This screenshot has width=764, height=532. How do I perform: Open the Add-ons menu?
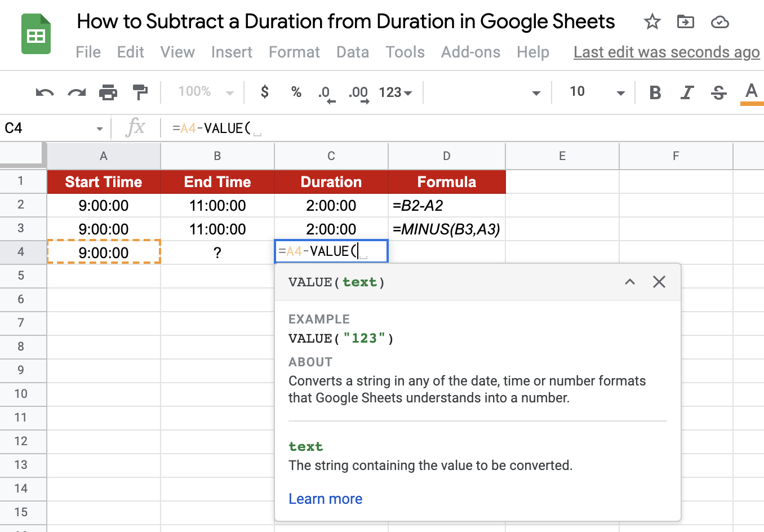pyautogui.click(x=470, y=52)
